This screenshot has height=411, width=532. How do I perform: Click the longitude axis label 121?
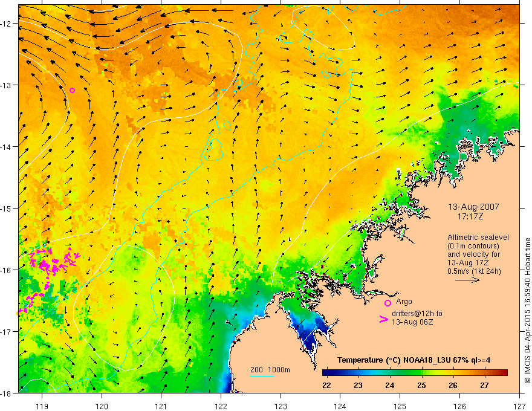(161, 406)
